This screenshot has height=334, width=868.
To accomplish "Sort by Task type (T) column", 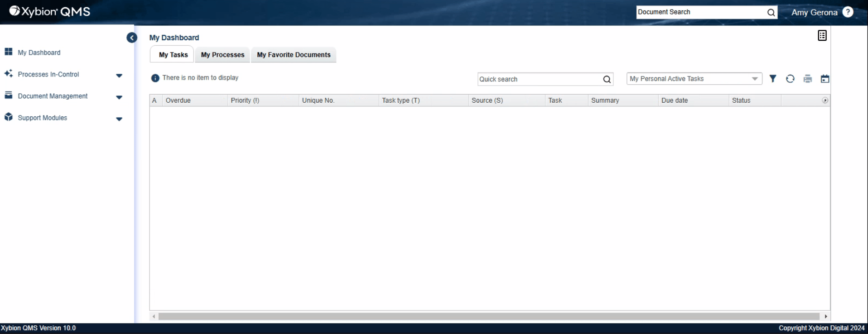I will click(424, 100).
